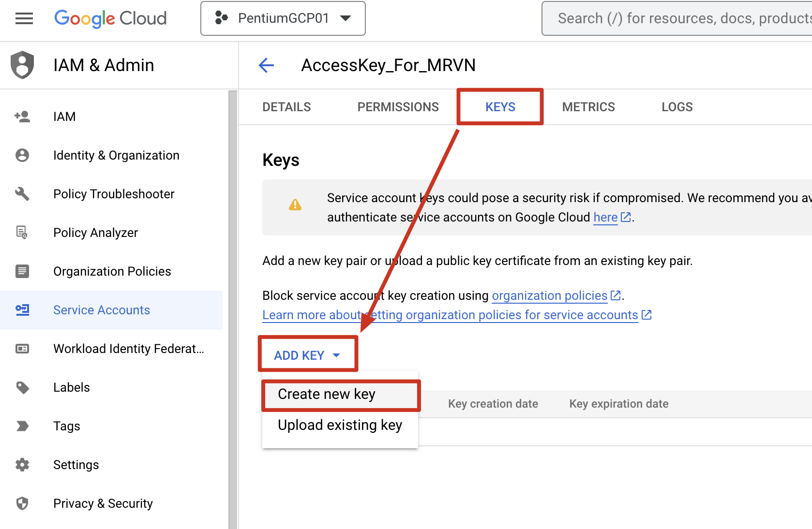812x529 pixels.
Task: Click the Settings gear icon
Action: click(x=22, y=465)
